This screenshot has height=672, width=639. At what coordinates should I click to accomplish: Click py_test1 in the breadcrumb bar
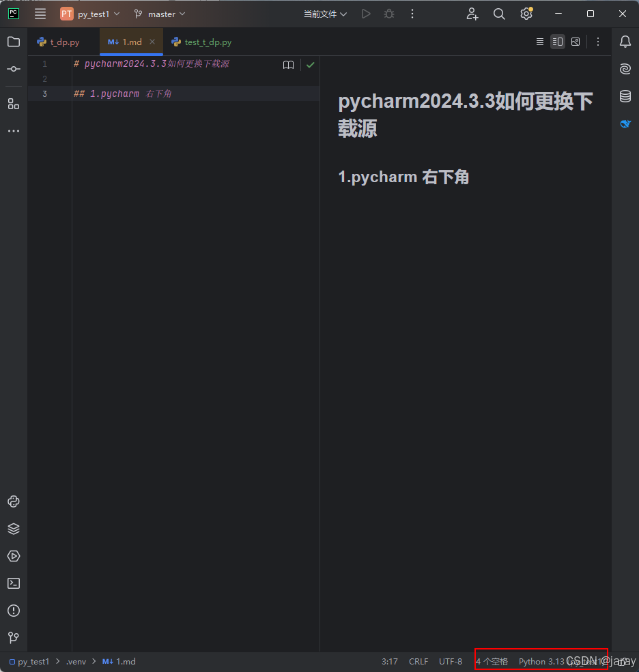tap(29, 661)
